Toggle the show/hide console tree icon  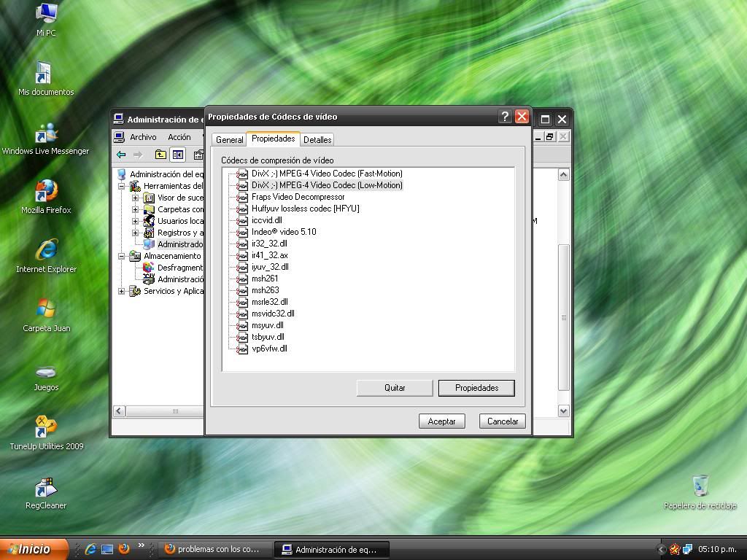point(177,155)
